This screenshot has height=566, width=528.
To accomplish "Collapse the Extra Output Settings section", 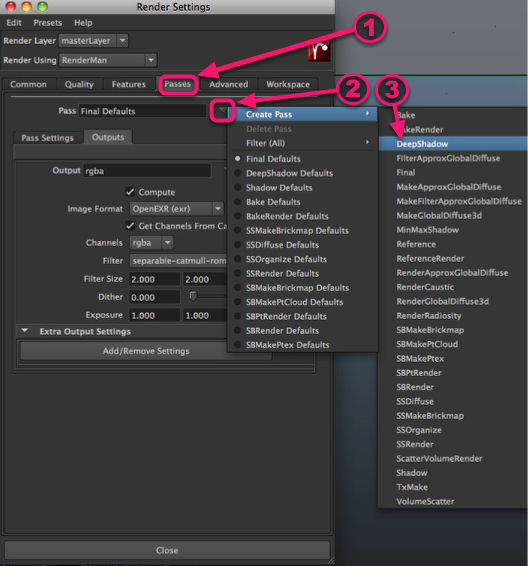I will [x=25, y=331].
